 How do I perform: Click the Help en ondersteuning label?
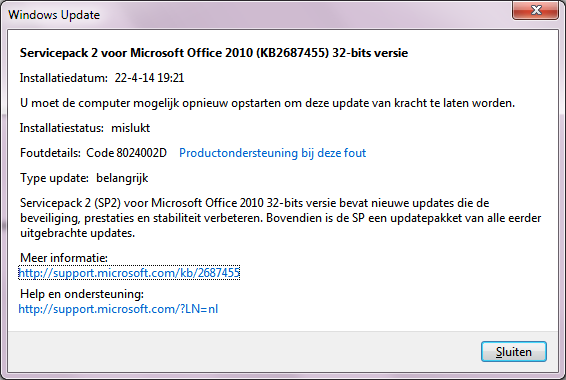coord(82,294)
